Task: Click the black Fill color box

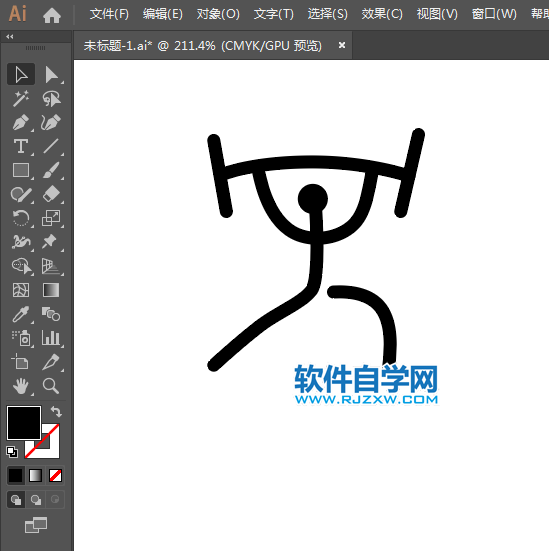Action: coord(24,423)
